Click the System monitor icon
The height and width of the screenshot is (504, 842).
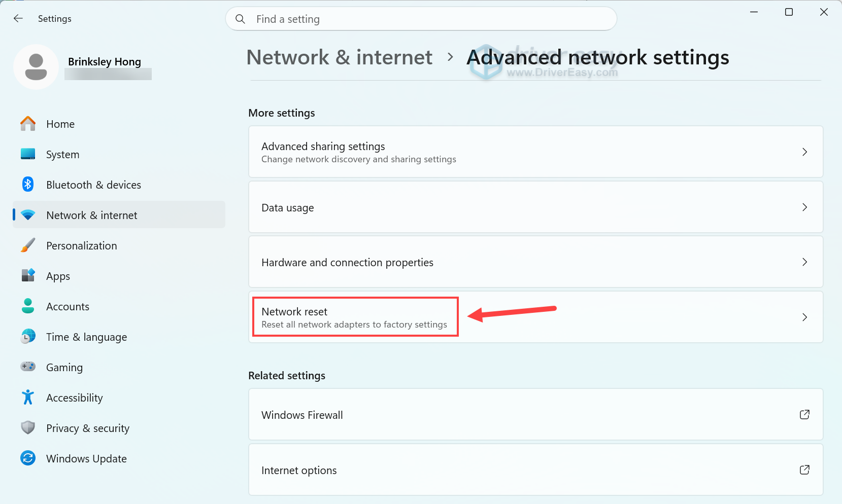point(28,154)
